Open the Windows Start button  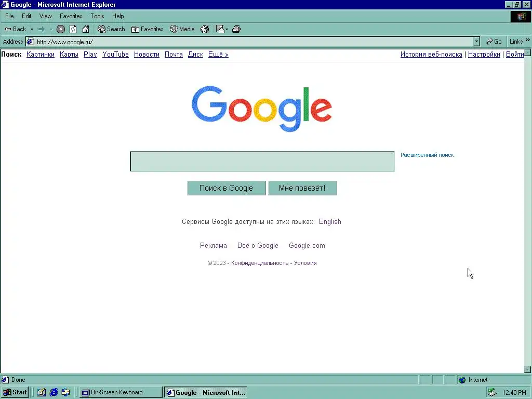tap(15, 393)
